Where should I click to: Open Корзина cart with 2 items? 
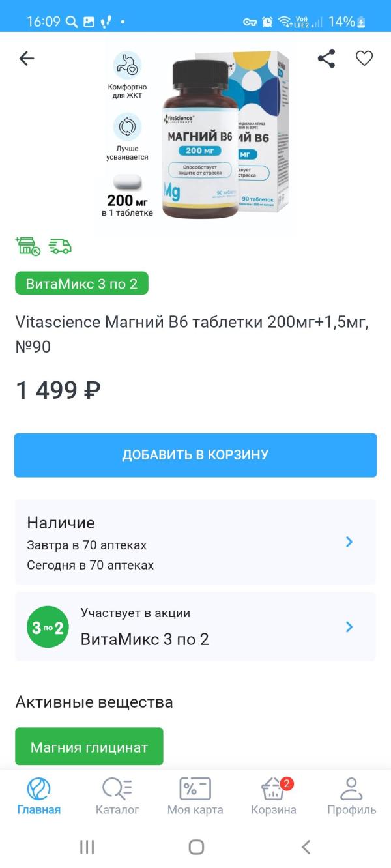(x=274, y=796)
